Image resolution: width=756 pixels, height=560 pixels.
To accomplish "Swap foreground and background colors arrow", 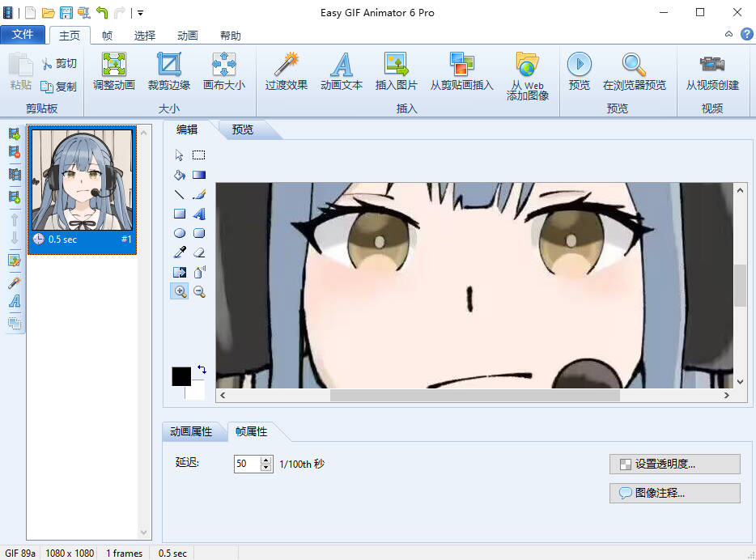I will (202, 370).
